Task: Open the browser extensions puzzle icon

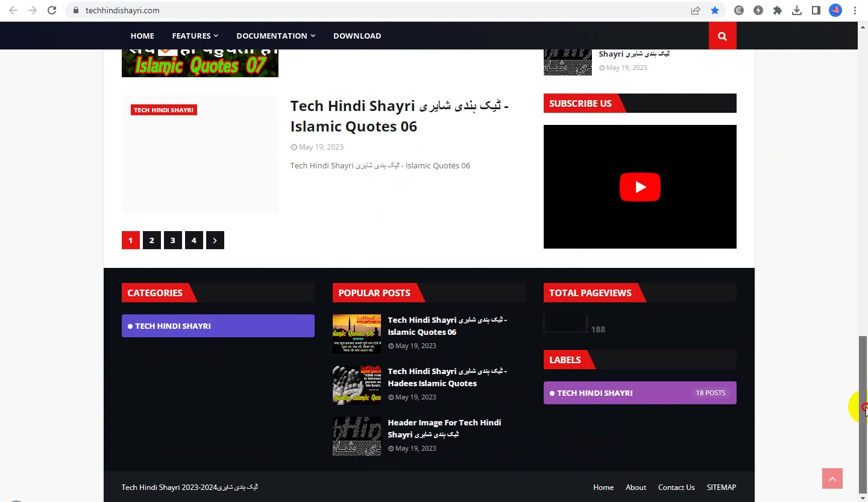Action: pyautogui.click(x=778, y=10)
